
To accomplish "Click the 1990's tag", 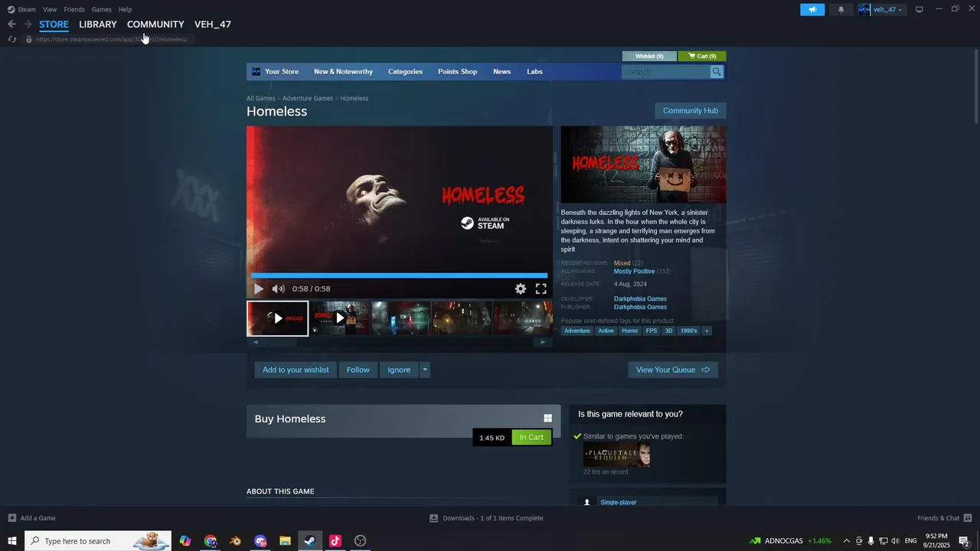I will pyautogui.click(x=689, y=331).
